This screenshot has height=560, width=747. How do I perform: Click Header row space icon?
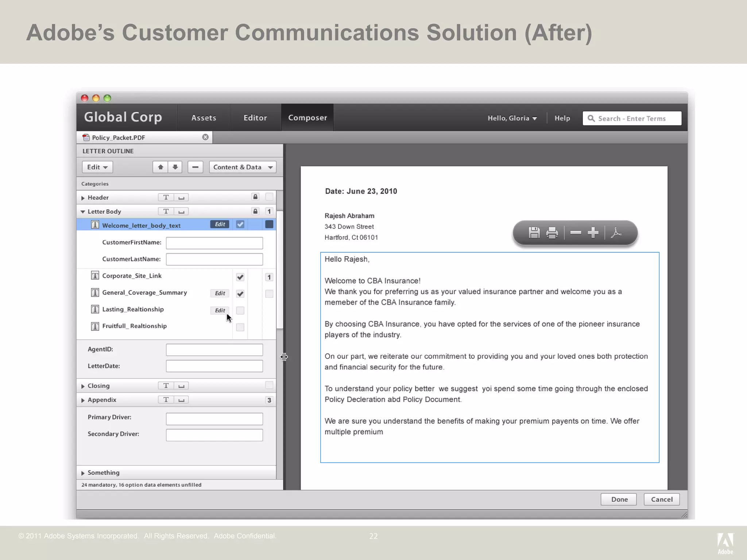181,197
